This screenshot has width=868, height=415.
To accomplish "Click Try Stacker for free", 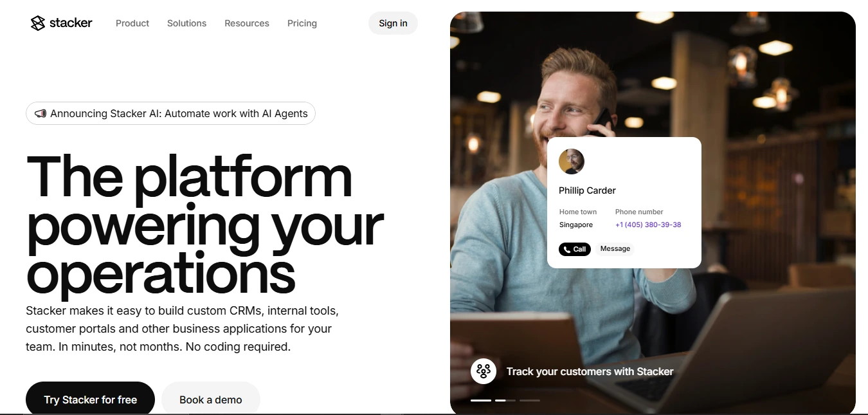I will [90, 398].
